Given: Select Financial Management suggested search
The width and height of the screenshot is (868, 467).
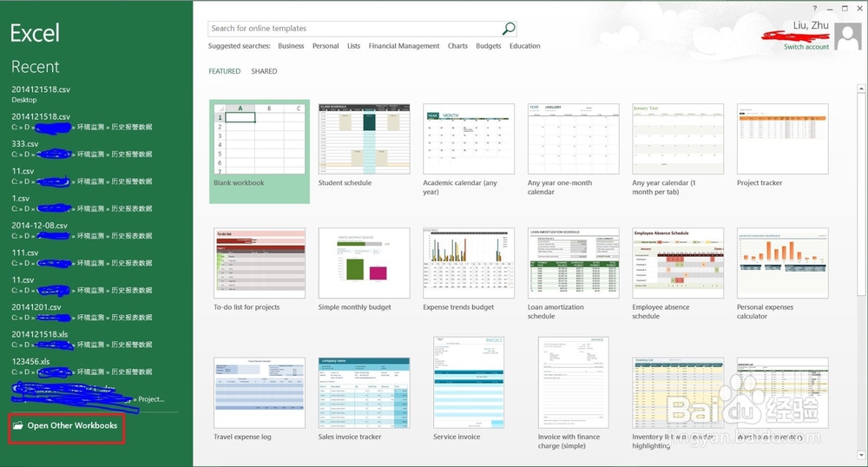Looking at the screenshot, I should click(404, 46).
